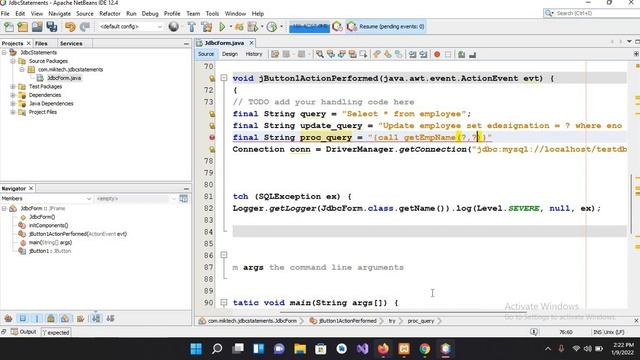Open the Debug menu
Viewport: 640px width, 360px height.
click(x=150, y=13)
